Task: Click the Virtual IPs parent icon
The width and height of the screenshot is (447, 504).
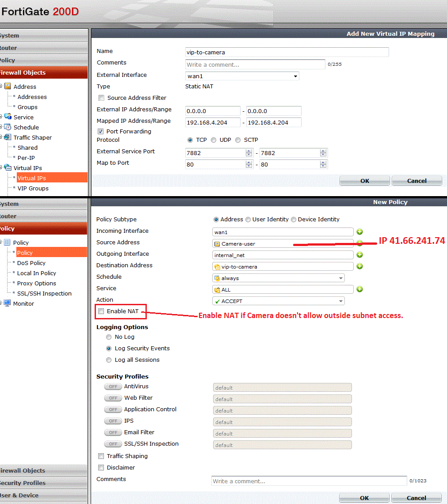Action: (8, 167)
